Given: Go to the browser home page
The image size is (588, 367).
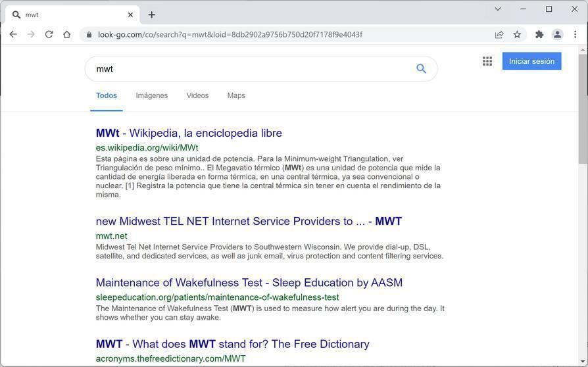Looking at the screenshot, I should pos(66,34).
